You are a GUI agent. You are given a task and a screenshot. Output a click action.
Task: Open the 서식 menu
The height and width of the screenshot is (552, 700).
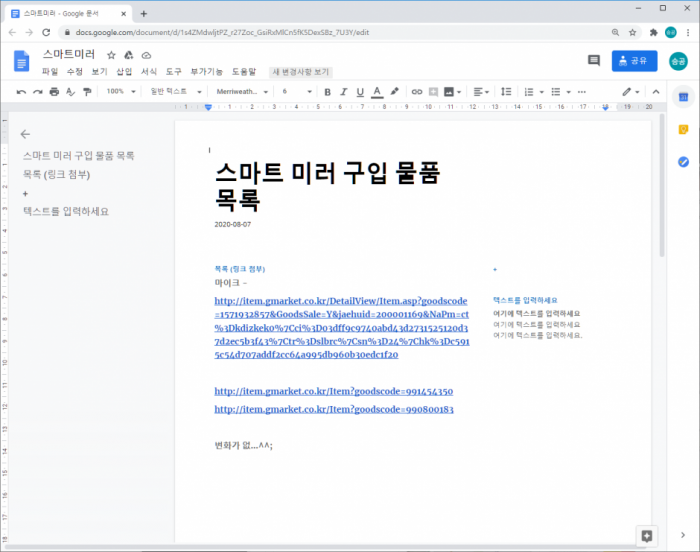tap(149, 72)
